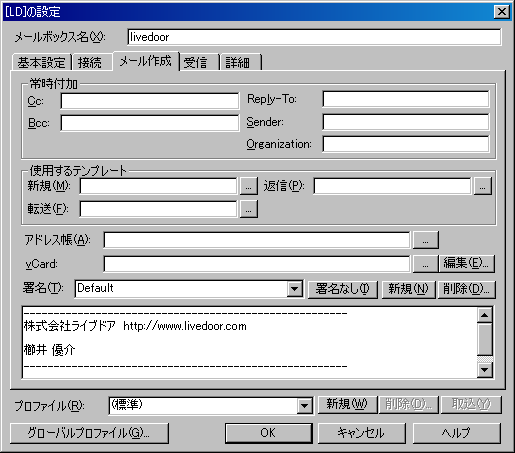Image resolution: width=515 pixels, height=453 pixels.
Task: Open グローバルプロファイル(G)... settings
Action: pyautogui.click(x=89, y=433)
